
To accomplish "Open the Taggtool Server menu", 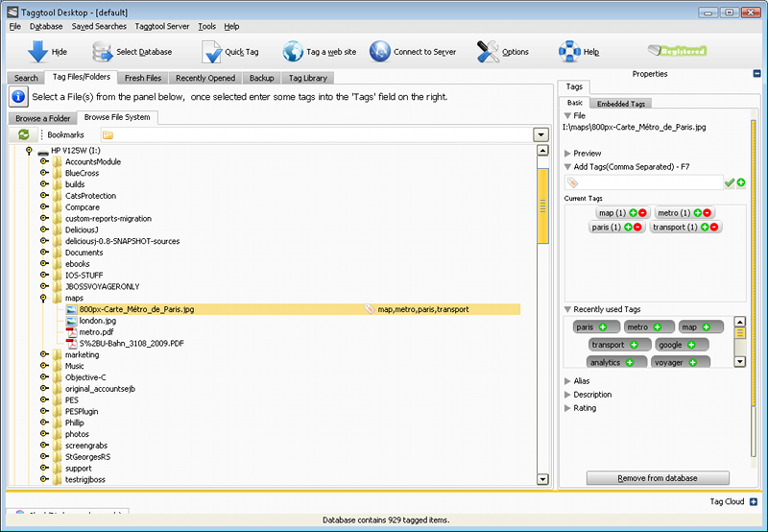I will pyautogui.click(x=162, y=27).
